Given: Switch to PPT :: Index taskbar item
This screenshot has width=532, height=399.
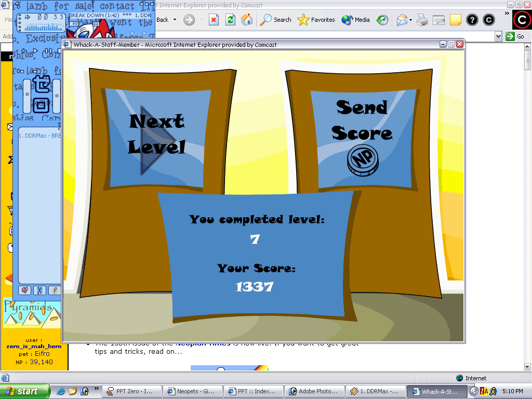Looking at the screenshot, I should pyautogui.click(x=253, y=391).
